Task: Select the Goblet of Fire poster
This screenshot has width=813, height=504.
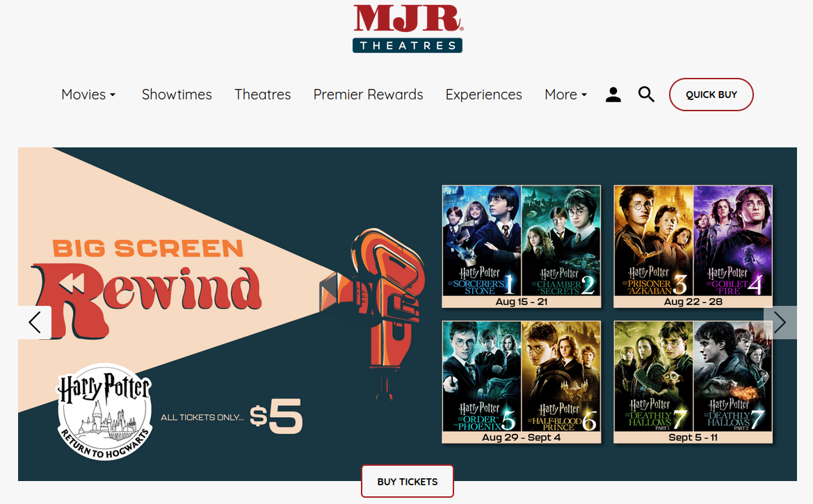Action: point(732,241)
